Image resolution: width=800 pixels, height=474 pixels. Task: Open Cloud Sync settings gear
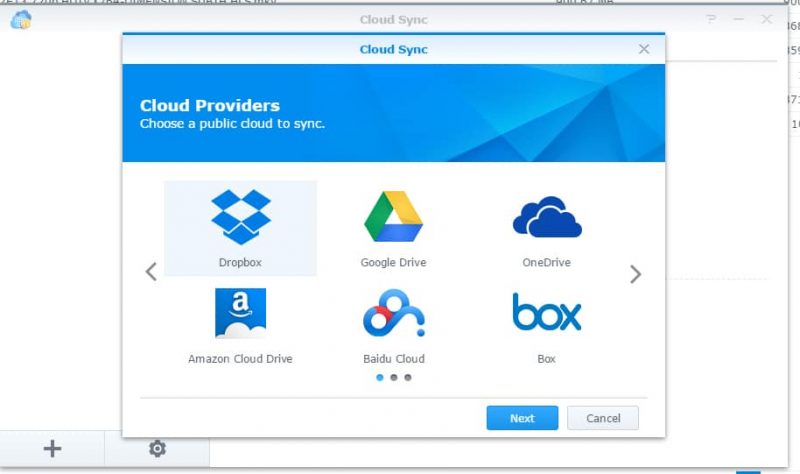point(157,448)
